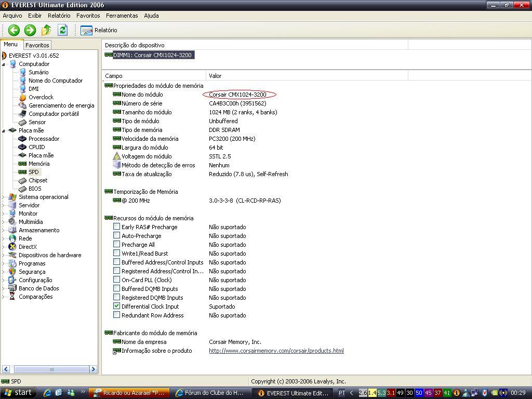Select DIMM1: Corsair CMX1024-3200 device

point(152,55)
